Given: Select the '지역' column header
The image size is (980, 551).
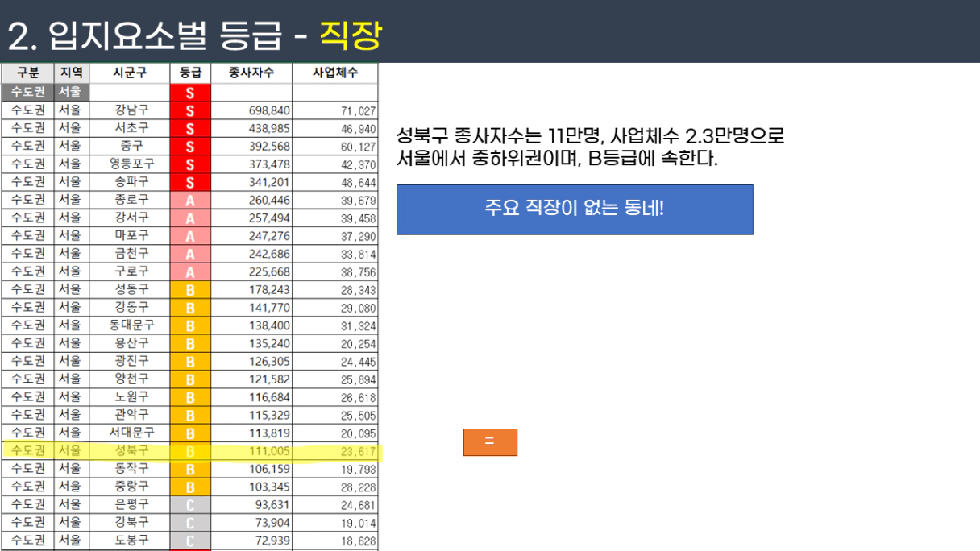Looking at the screenshot, I should coord(72,72).
